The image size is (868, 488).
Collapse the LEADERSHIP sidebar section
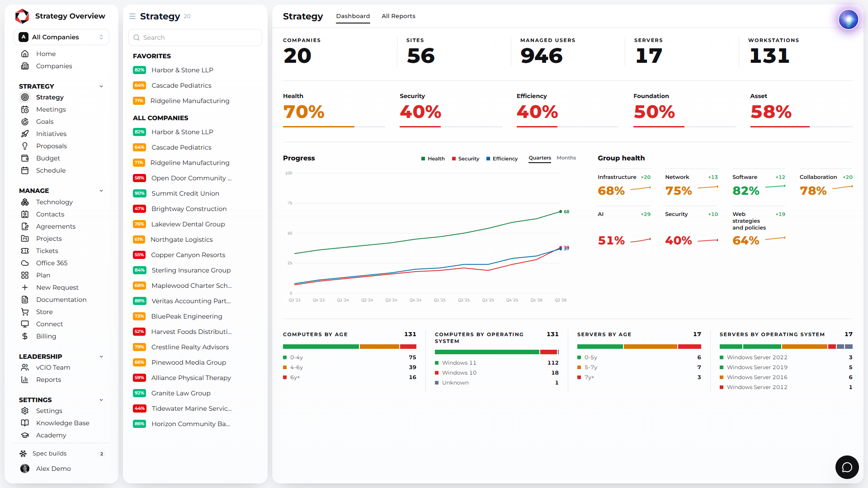[101, 357]
